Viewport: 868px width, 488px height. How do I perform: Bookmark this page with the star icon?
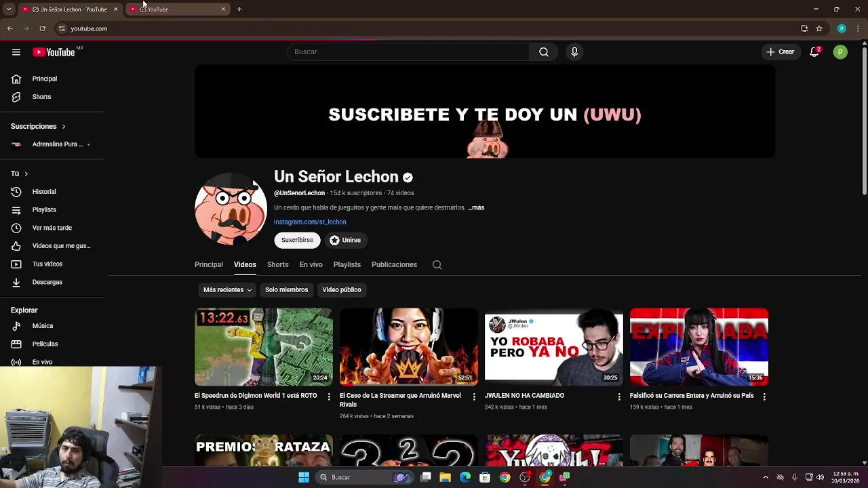[819, 28]
